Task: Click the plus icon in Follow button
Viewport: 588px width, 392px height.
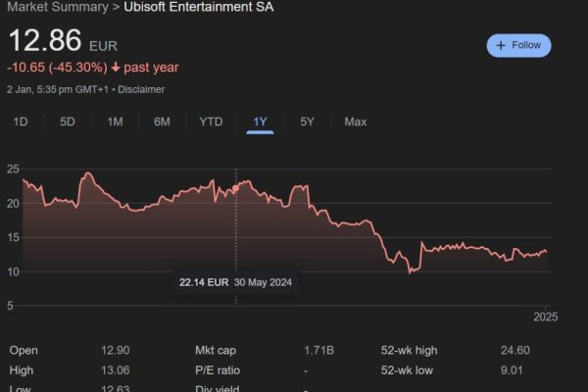Action: [x=501, y=45]
